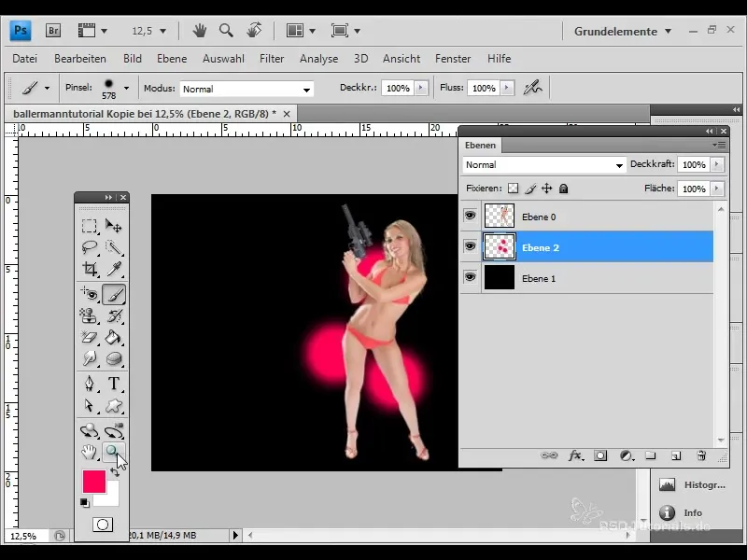The height and width of the screenshot is (560, 747).
Task: Open the Grundelemente workspace dropdown
Action: click(623, 32)
